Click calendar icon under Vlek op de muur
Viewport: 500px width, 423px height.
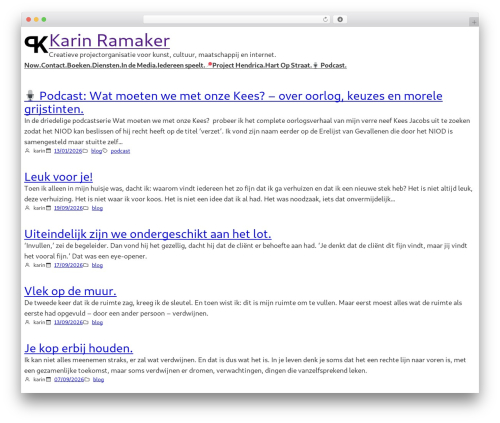pyautogui.click(x=49, y=322)
